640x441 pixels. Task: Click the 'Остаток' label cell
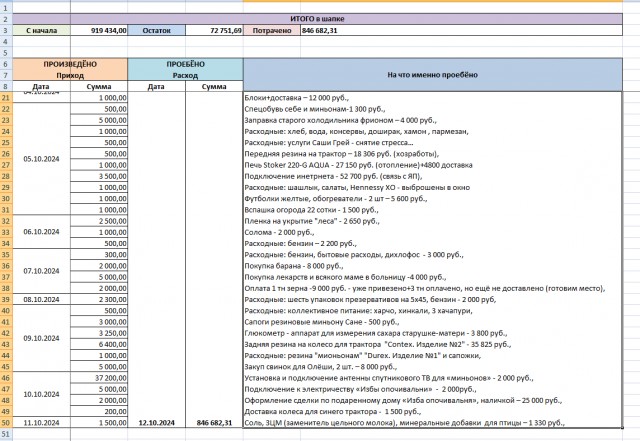pos(156,30)
